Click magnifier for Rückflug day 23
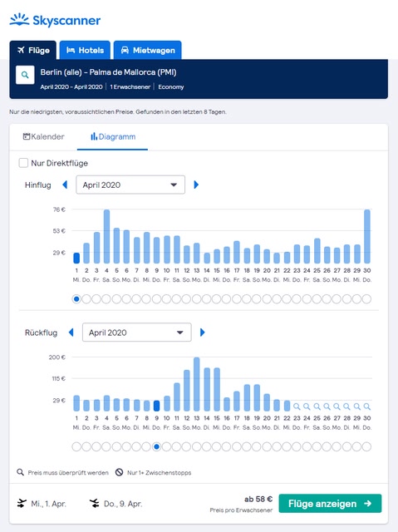The image size is (398, 532). 297,406
